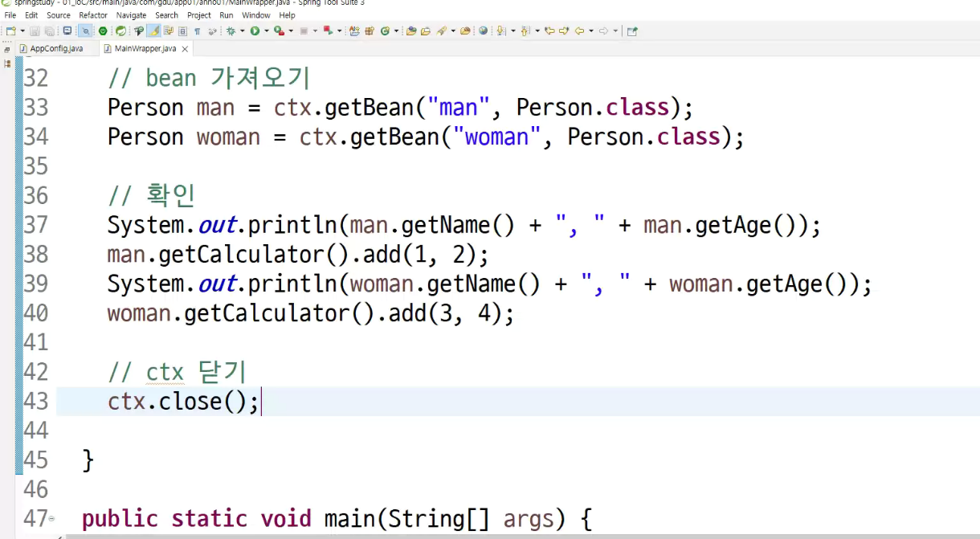980x539 pixels.
Task: Click the green Boot Dashboard power icon
Action: 103,31
